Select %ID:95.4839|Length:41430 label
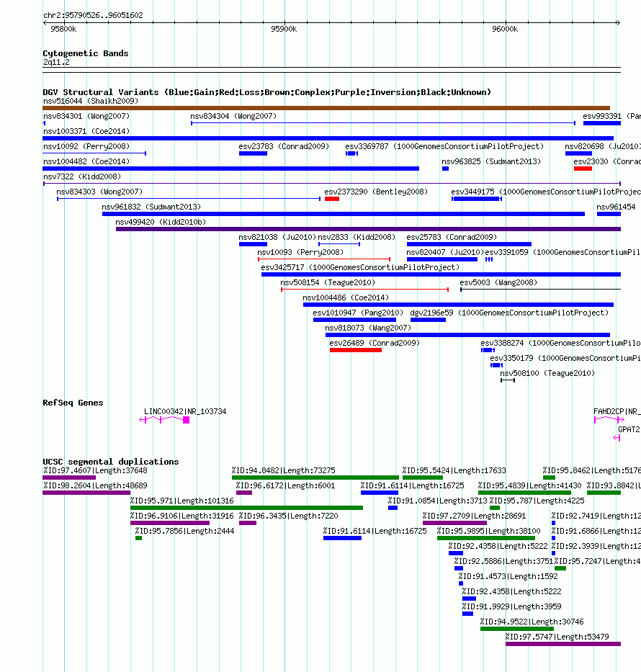This screenshot has height=672, width=641. (529, 485)
